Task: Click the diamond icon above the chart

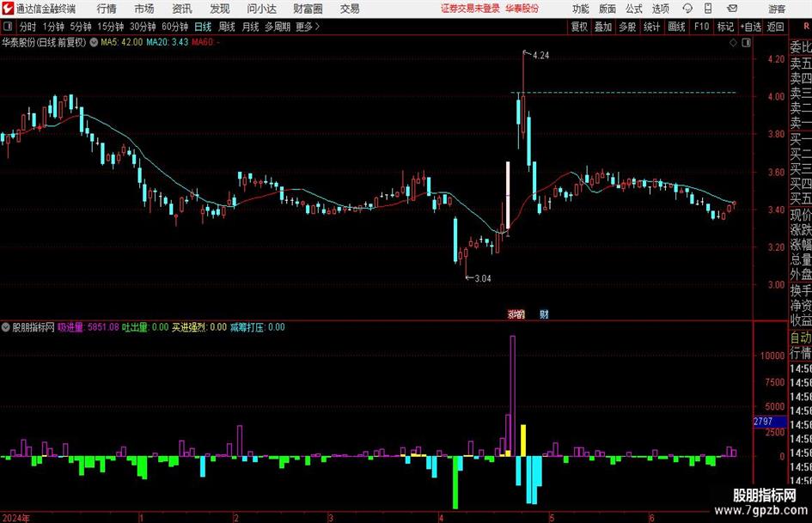Action: 733,42
